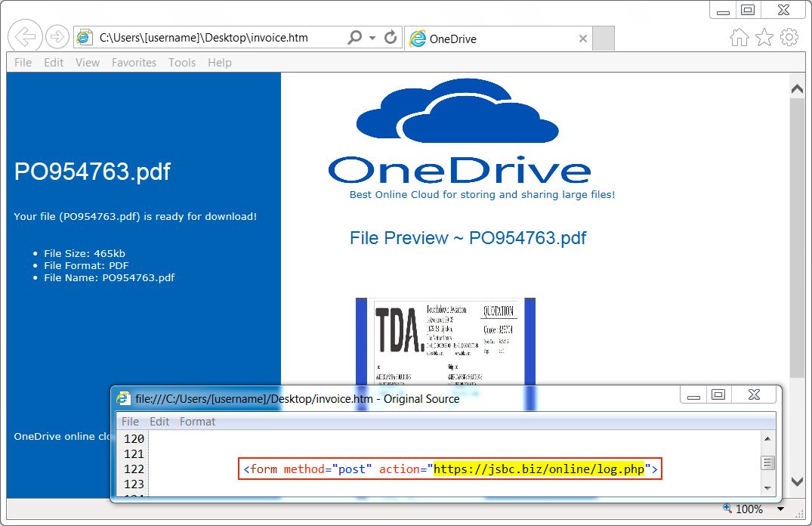Click source viewer scrollbar down arrow
The width and height of the screenshot is (812, 526).
point(767,488)
